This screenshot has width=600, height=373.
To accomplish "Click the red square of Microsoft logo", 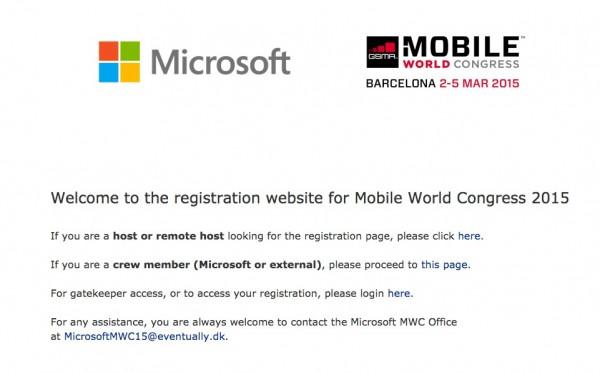I will [109, 51].
